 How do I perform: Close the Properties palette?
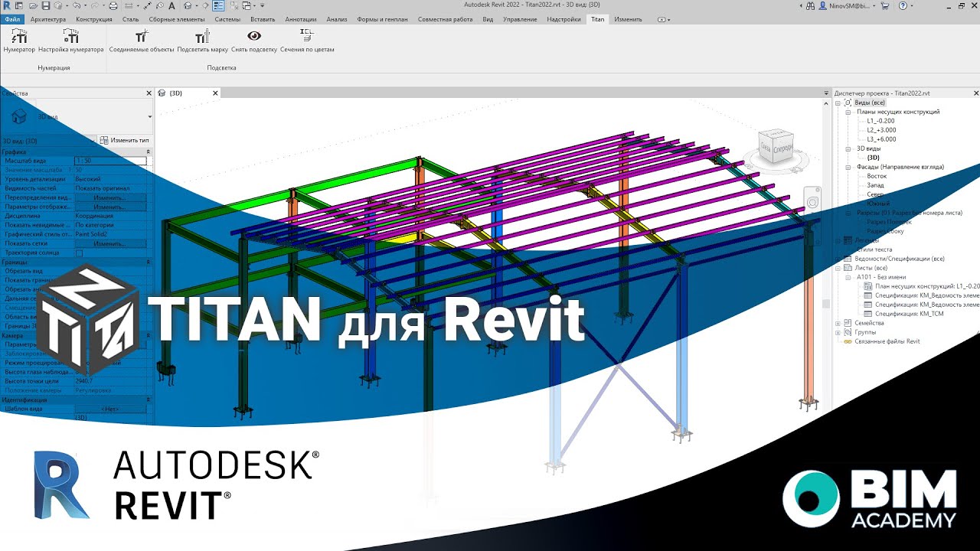149,93
